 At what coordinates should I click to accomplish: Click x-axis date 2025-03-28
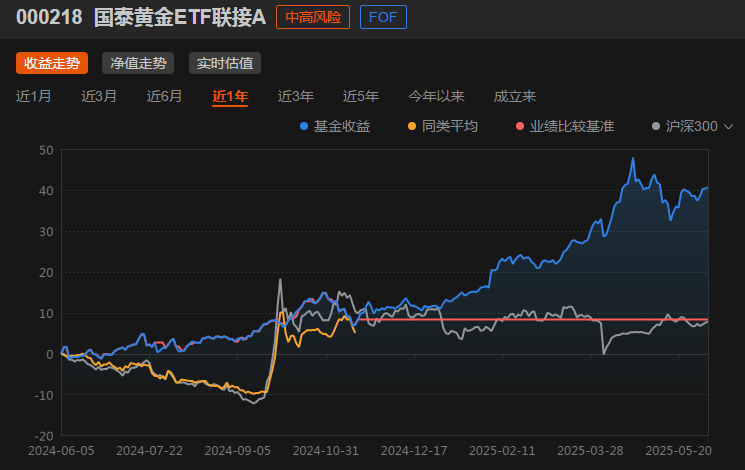point(590,451)
